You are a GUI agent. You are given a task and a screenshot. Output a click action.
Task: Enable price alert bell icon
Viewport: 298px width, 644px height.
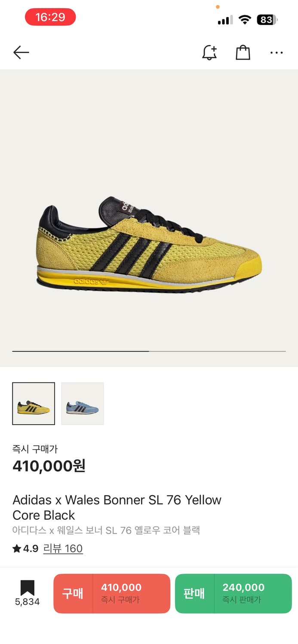pos(209,52)
